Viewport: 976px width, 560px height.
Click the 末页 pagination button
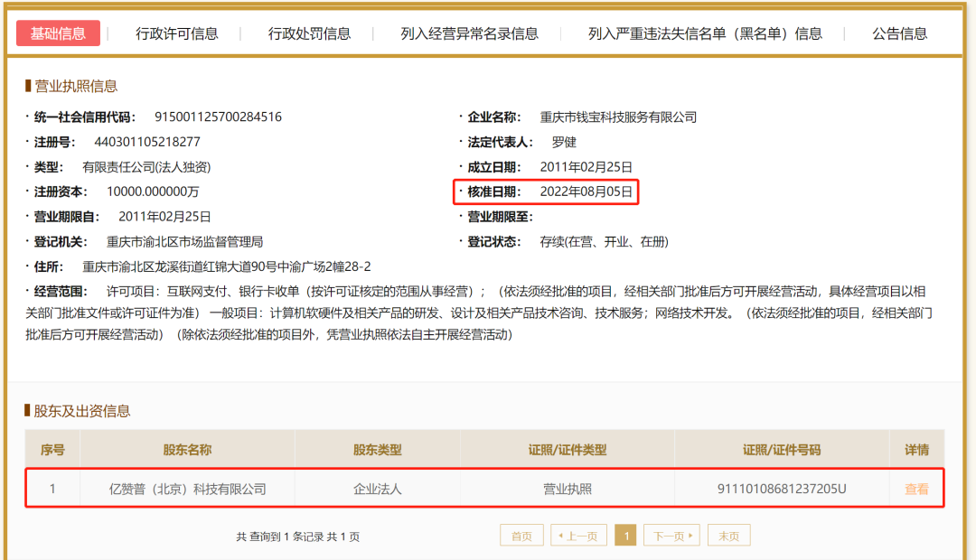tap(728, 535)
